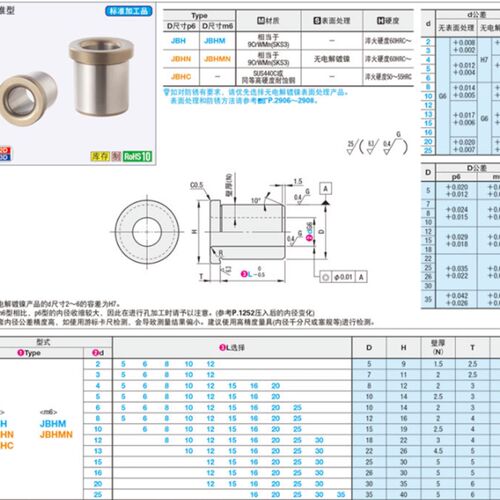Viewport: 500px width, 500px height.
Task: Click the magenta circle 1 beside Type header
Action: pyautogui.click(x=21, y=353)
